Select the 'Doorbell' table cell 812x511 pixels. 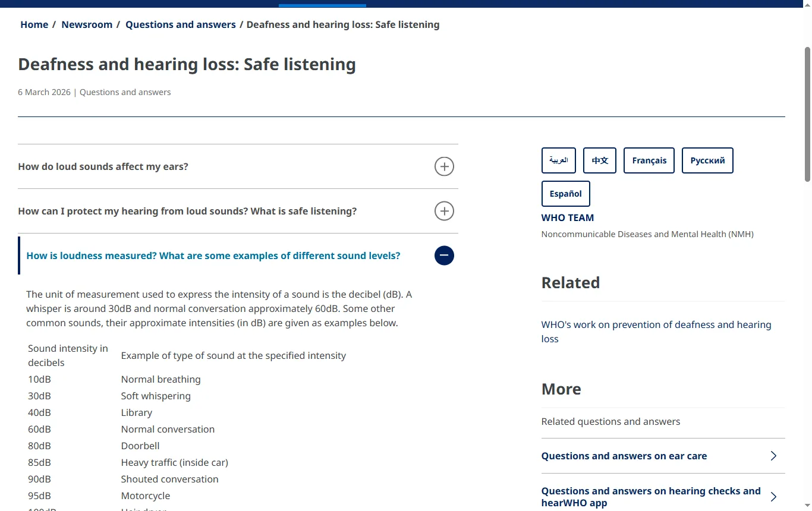(x=140, y=446)
